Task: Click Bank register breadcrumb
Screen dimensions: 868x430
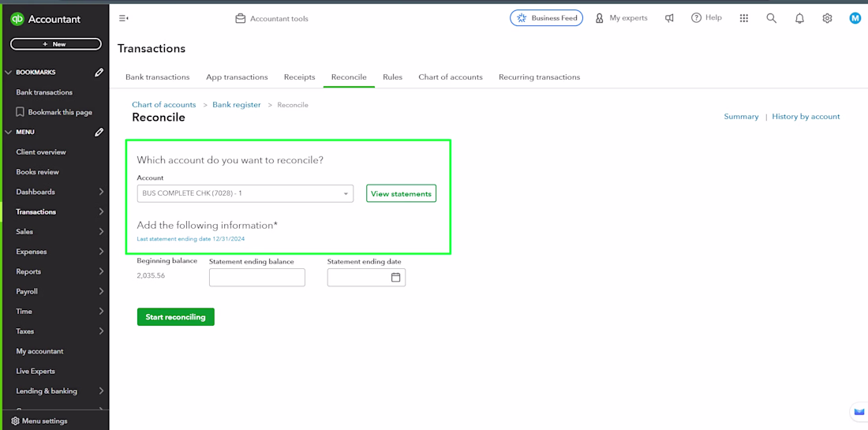Action: (x=237, y=105)
